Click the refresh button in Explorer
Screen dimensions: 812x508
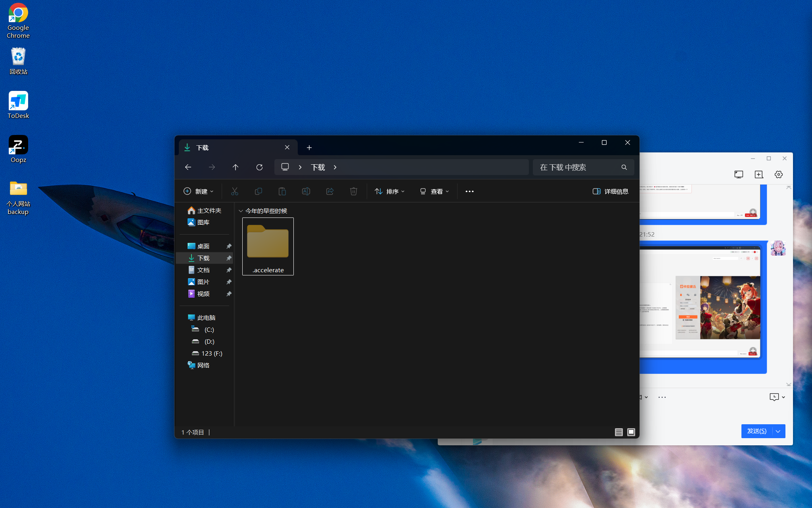coord(259,167)
